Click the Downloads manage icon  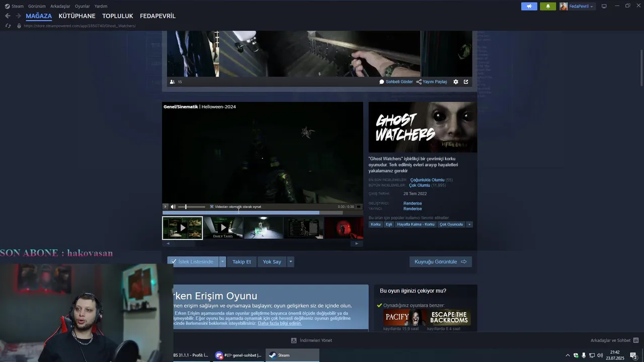294,340
